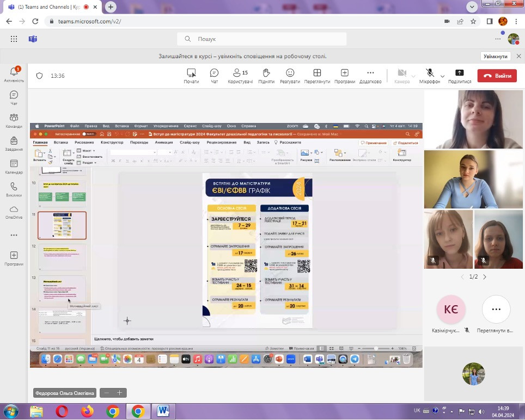This screenshot has height=420, width=525.
Task: Toggle the Мікрофон mute button
Action: [429, 76]
